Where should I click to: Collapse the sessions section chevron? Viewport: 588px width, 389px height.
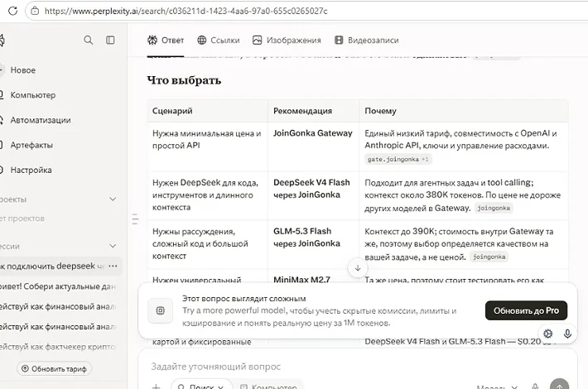coord(113,246)
